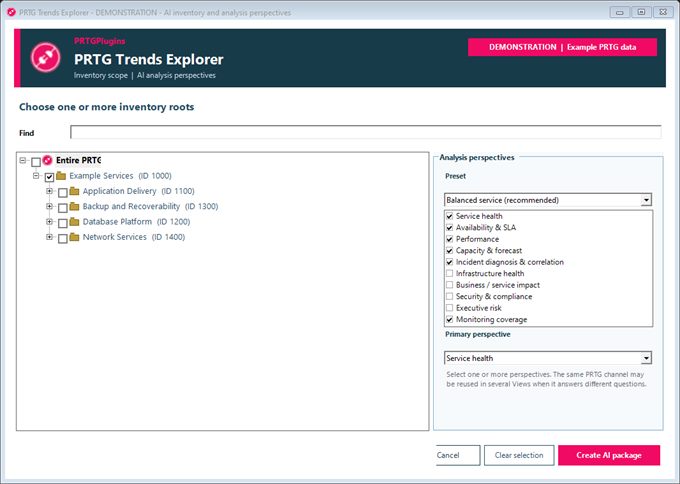This screenshot has width=680, height=484.
Task: Expand the Application Delivery node
Action: click(49, 191)
